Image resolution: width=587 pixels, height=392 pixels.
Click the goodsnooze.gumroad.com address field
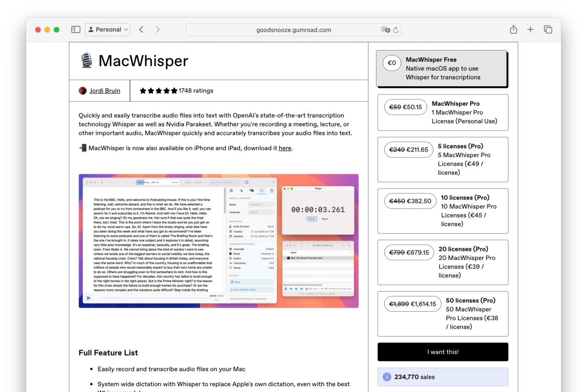[x=293, y=30]
